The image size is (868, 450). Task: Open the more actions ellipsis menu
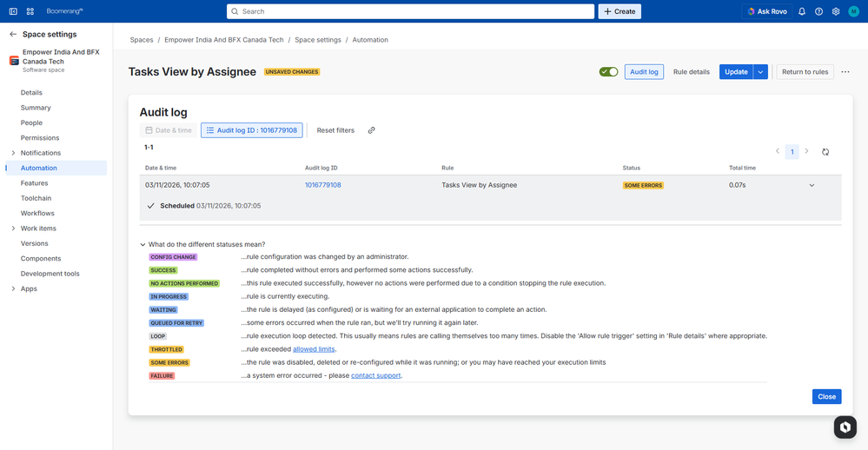click(845, 72)
